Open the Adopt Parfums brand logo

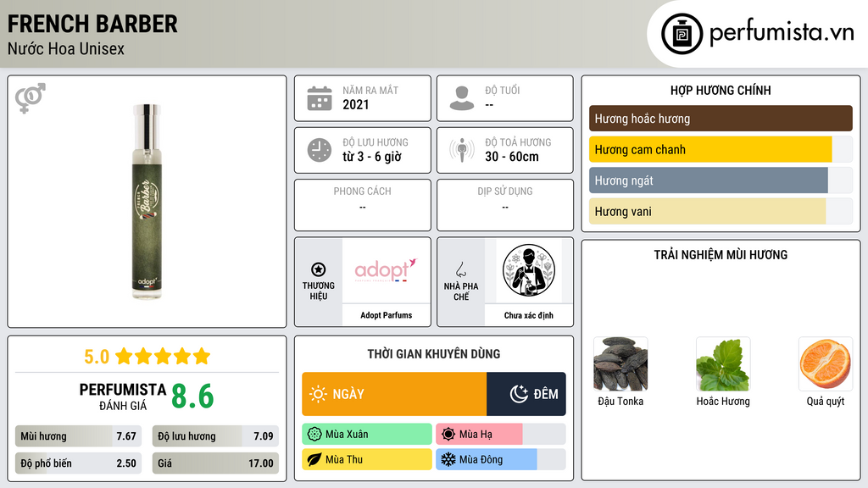click(x=386, y=270)
